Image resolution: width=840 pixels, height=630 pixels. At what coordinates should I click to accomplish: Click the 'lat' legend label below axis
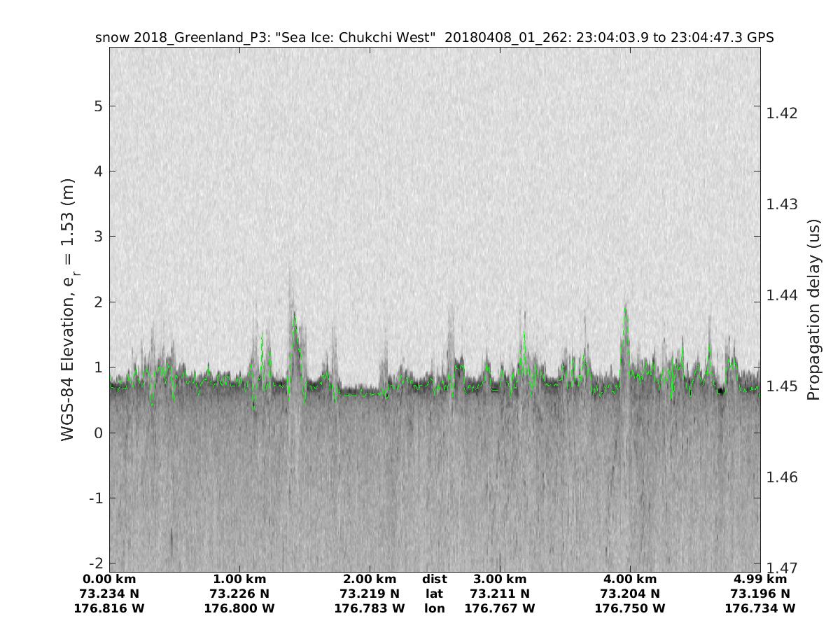(x=434, y=594)
